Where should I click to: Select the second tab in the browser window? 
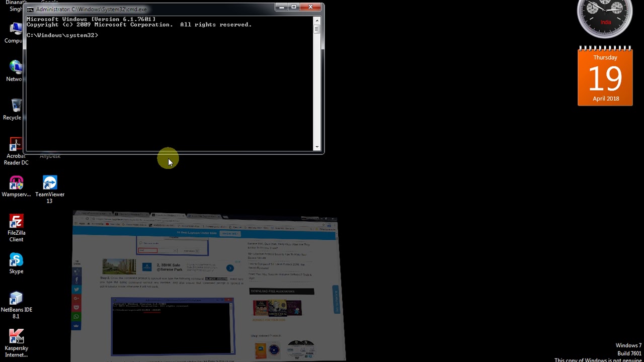pos(131,214)
